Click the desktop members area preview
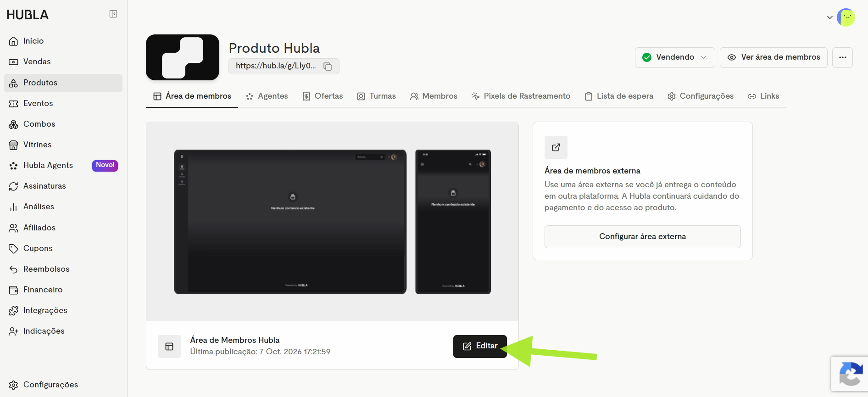The image size is (868, 397). tap(290, 222)
